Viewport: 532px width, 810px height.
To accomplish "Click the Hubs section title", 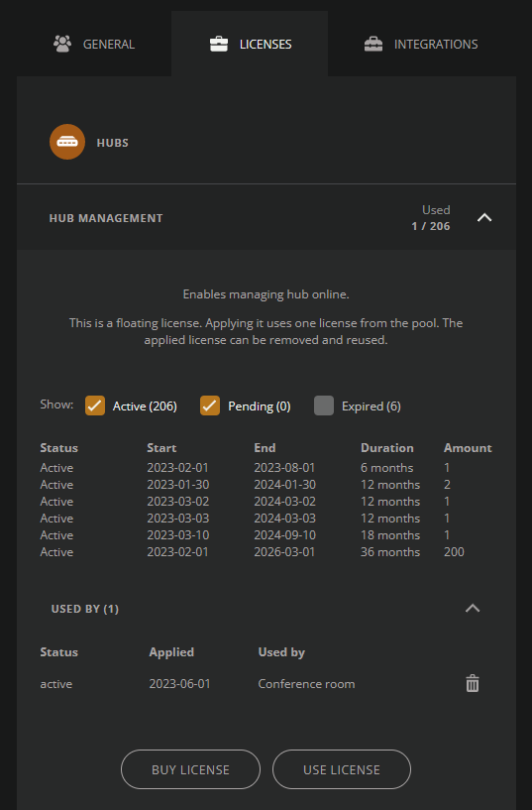I will (x=113, y=143).
